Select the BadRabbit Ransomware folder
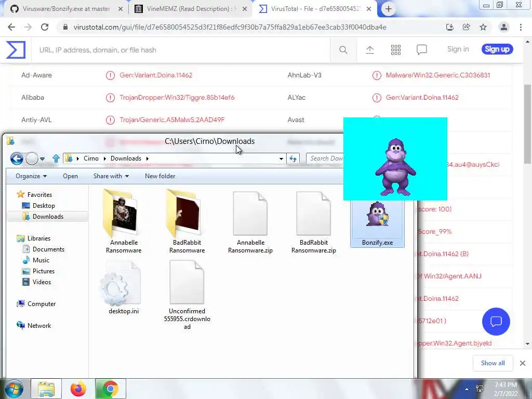Screen dimensions: 532x399 (187, 221)
